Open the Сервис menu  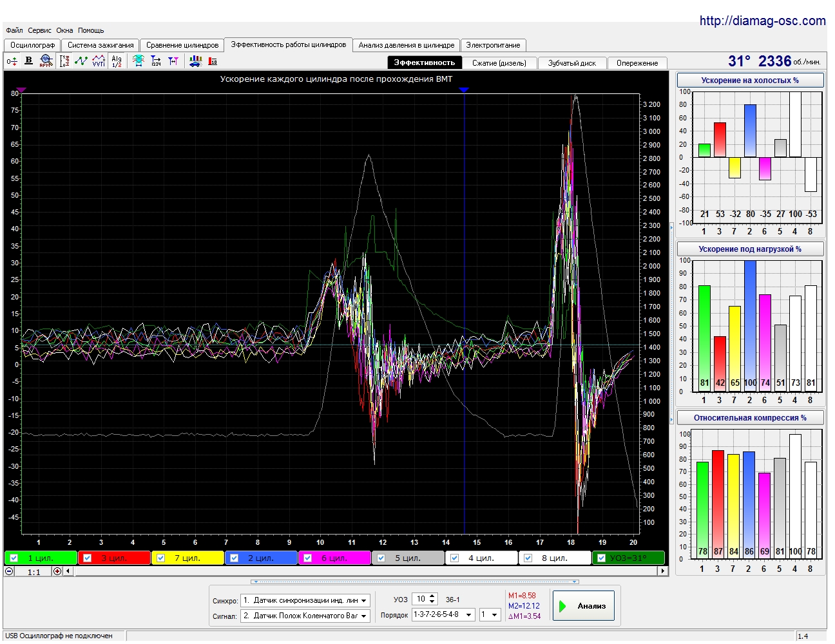pos(39,30)
